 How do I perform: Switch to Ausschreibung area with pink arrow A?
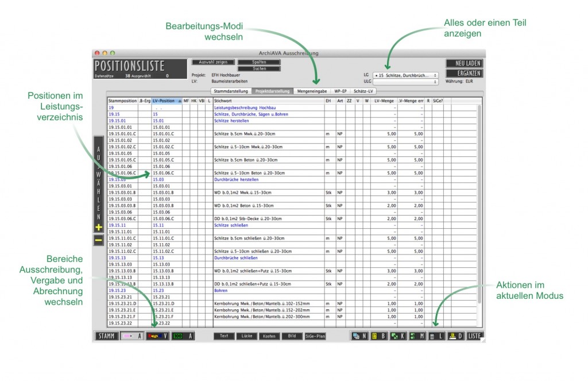coord(131,336)
